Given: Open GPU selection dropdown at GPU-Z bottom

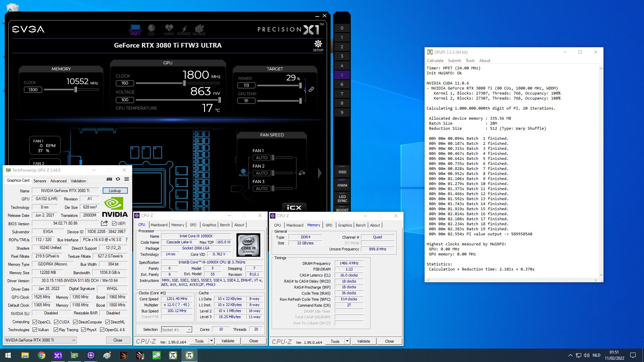Looking at the screenshot, I should [x=40, y=340].
